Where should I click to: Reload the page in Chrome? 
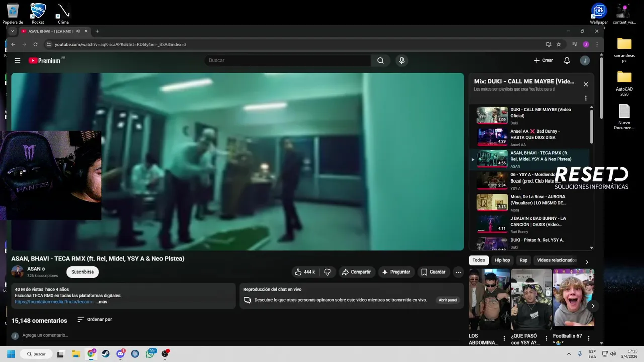tap(35, 44)
